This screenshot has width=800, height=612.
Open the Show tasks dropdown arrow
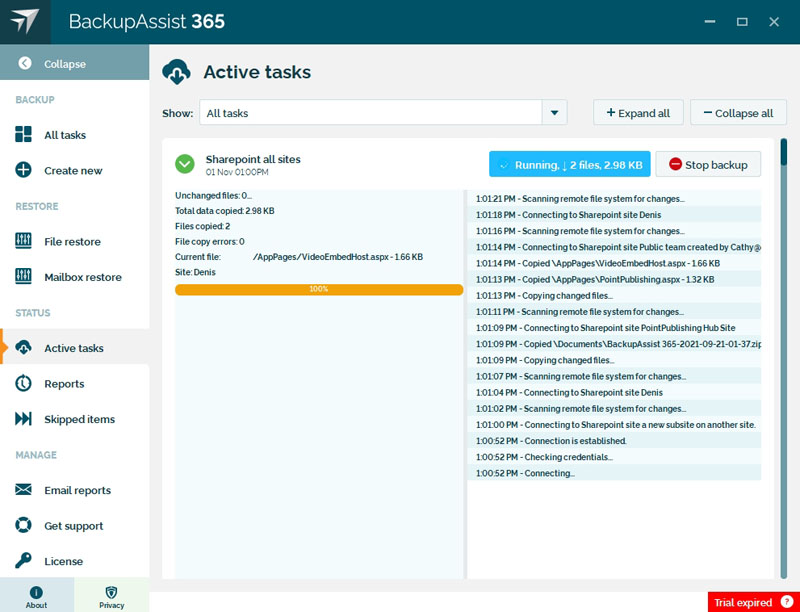[x=555, y=113]
